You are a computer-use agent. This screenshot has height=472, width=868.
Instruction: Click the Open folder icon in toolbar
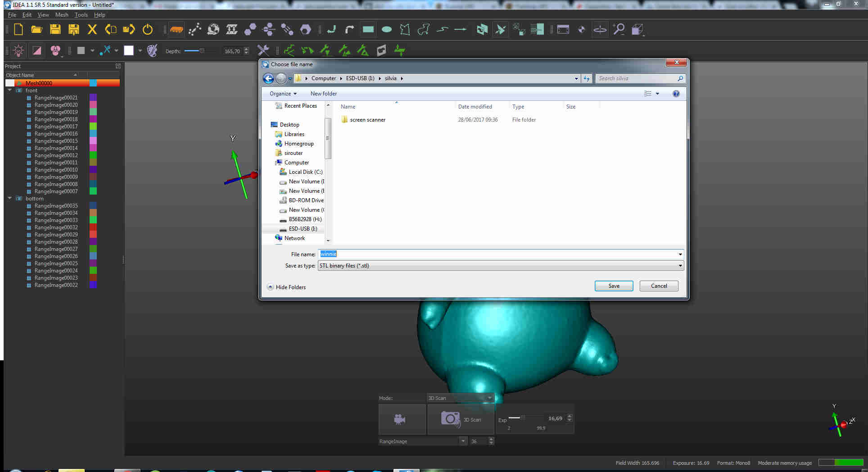[36, 30]
